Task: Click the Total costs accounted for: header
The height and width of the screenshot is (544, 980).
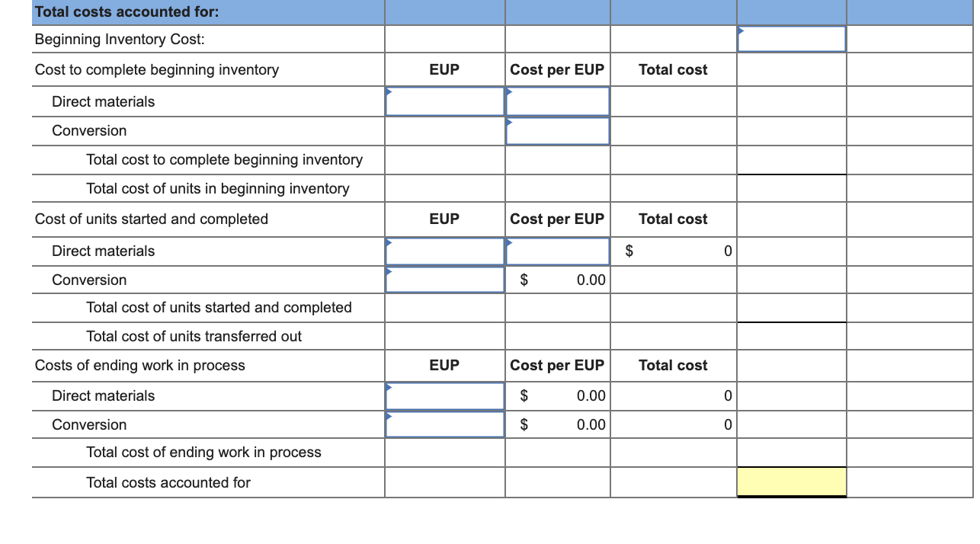Action: tap(127, 11)
